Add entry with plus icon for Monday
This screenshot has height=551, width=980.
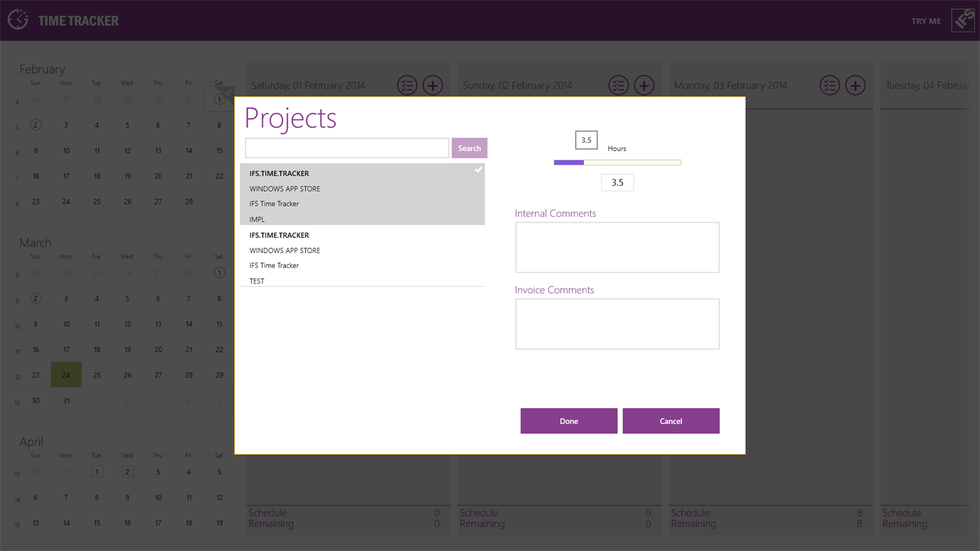(855, 86)
